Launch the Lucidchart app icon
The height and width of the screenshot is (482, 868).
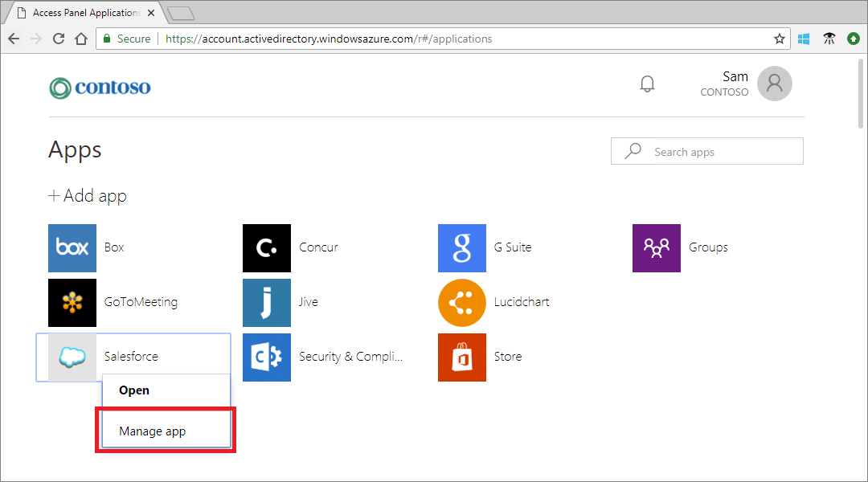462,303
